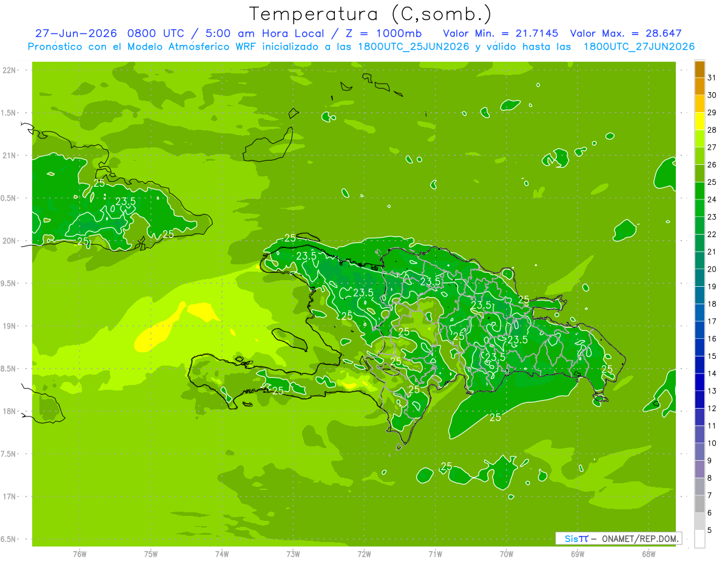Click the "22N" latitude axis label
This screenshot has height=562, width=728.
pyautogui.click(x=10, y=70)
